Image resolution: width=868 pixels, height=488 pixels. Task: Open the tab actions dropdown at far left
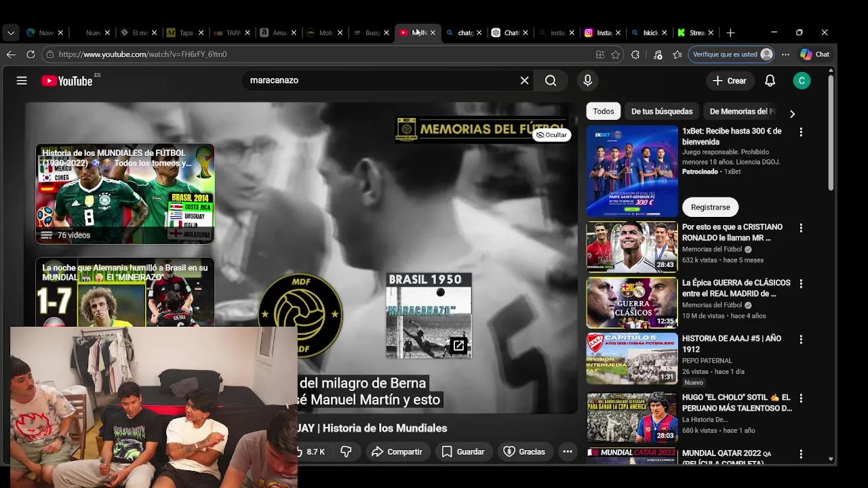pos(10,33)
